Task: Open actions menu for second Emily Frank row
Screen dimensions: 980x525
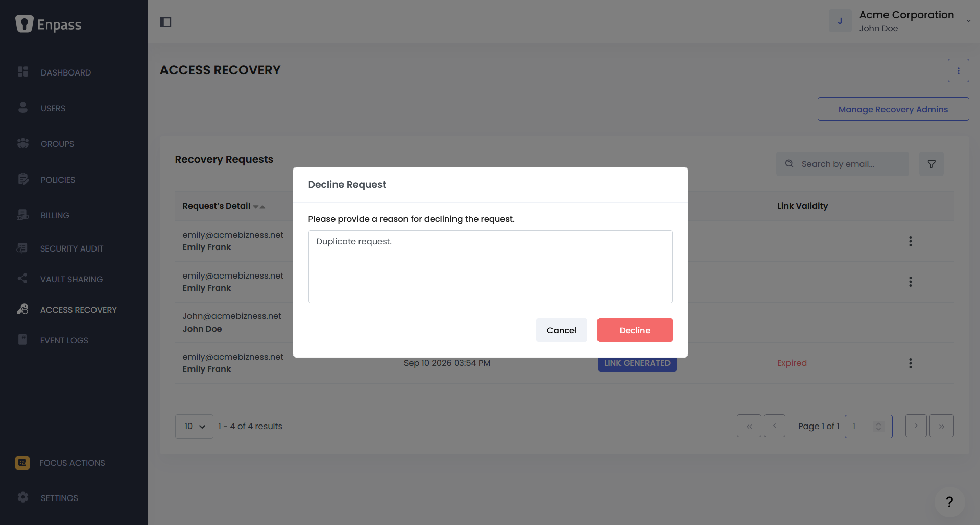Action: point(910,282)
